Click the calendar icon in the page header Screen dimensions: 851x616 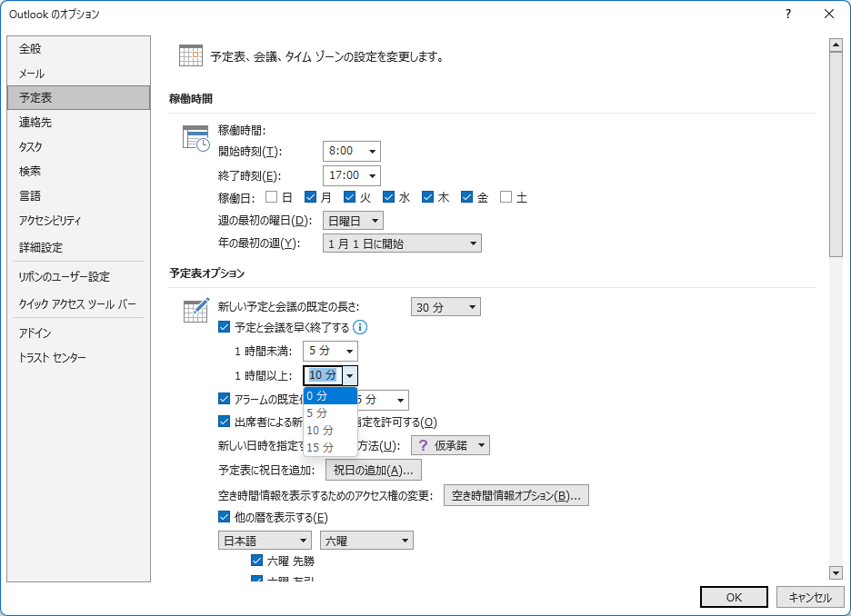pos(191,56)
